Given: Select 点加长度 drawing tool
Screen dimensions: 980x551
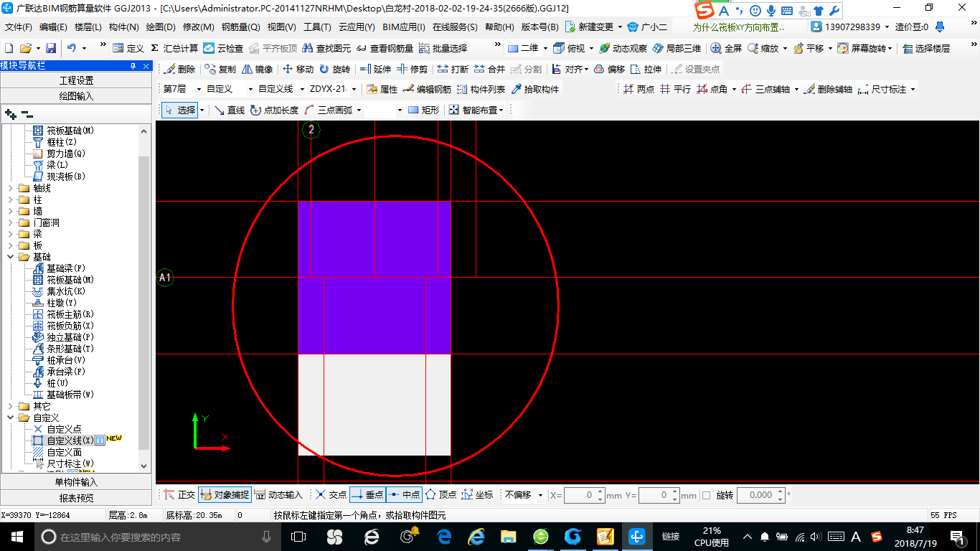Looking at the screenshot, I should coord(274,110).
